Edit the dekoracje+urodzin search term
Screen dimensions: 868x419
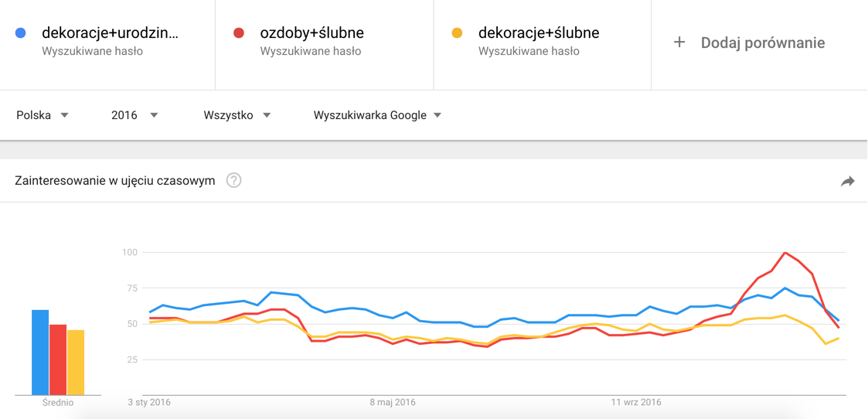pos(110,33)
